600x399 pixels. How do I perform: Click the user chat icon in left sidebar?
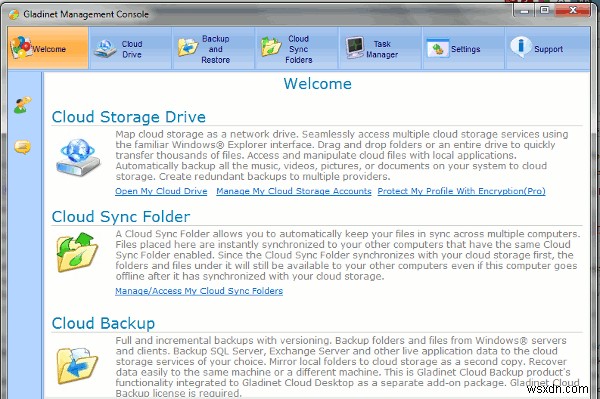pyautogui.click(x=23, y=105)
